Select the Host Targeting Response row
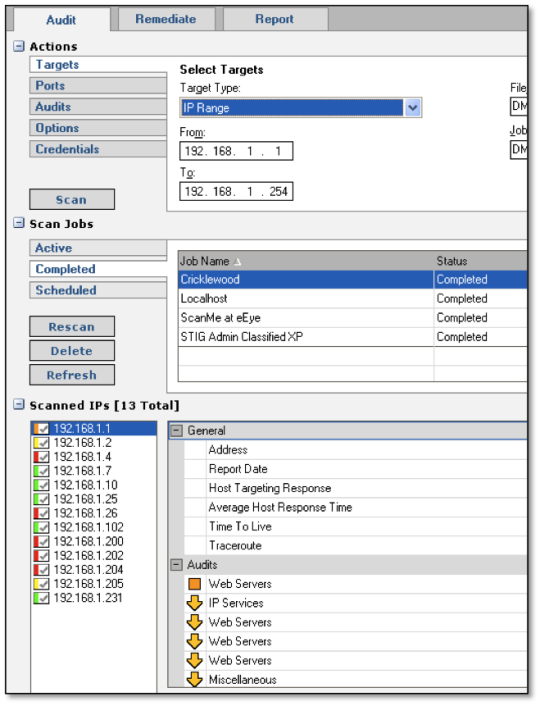 (356, 488)
